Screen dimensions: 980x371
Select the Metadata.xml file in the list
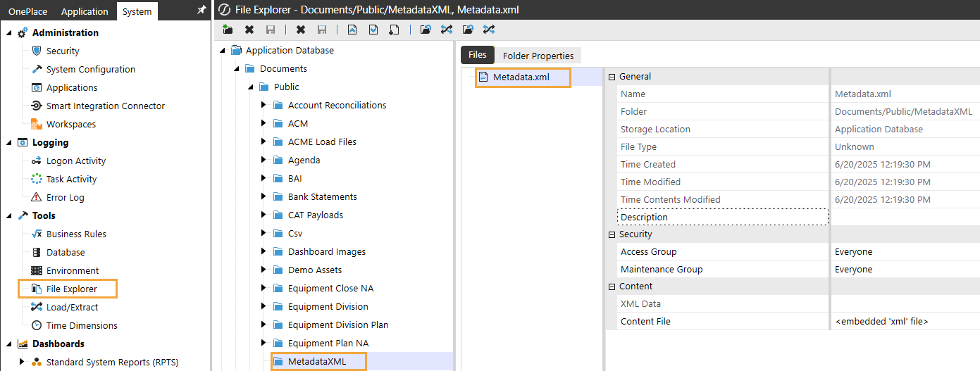pyautogui.click(x=521, y=77)
